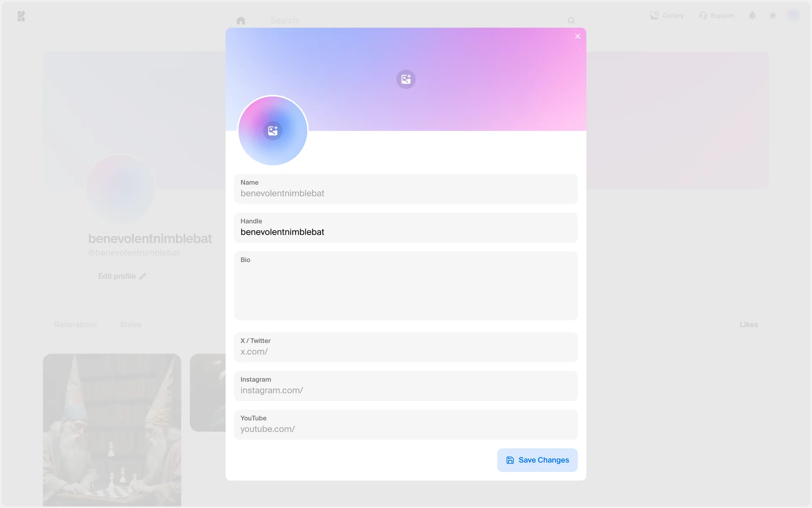Switch to the Likes tab

click(749, 325)
